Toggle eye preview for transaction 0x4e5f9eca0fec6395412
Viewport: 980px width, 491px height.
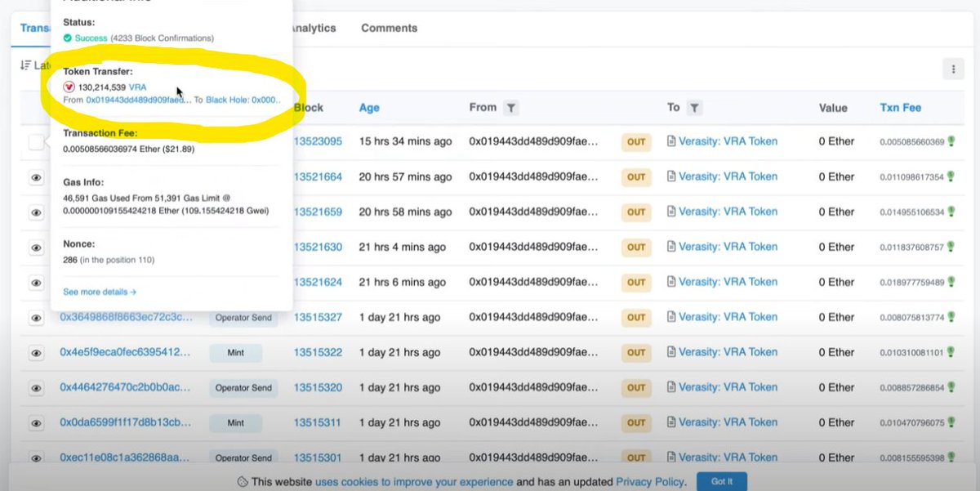coord(36,353)
